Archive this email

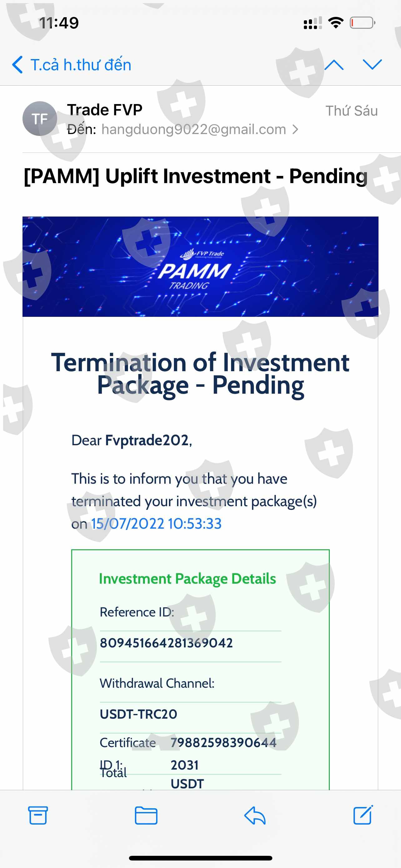(x=38, y=816)
